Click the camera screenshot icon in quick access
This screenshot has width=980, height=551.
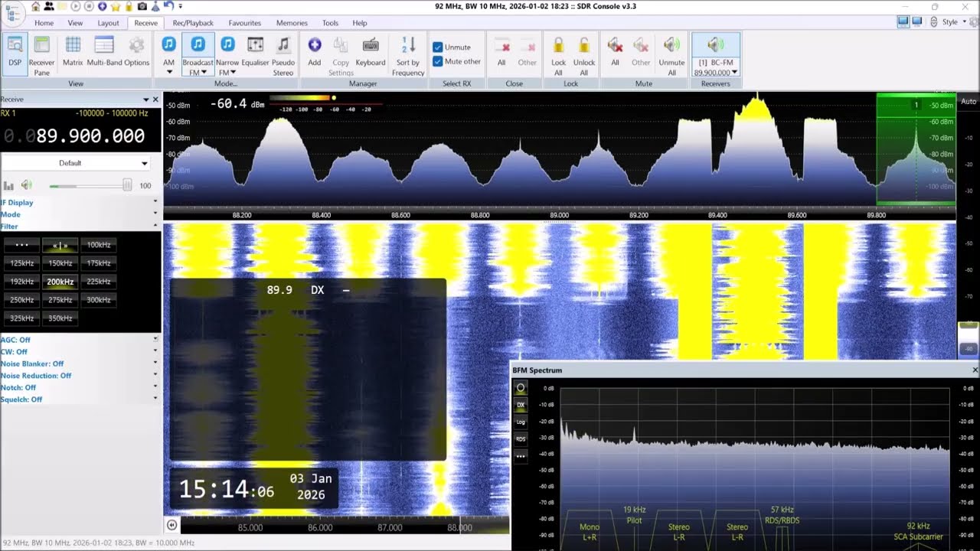pos(142,6)
